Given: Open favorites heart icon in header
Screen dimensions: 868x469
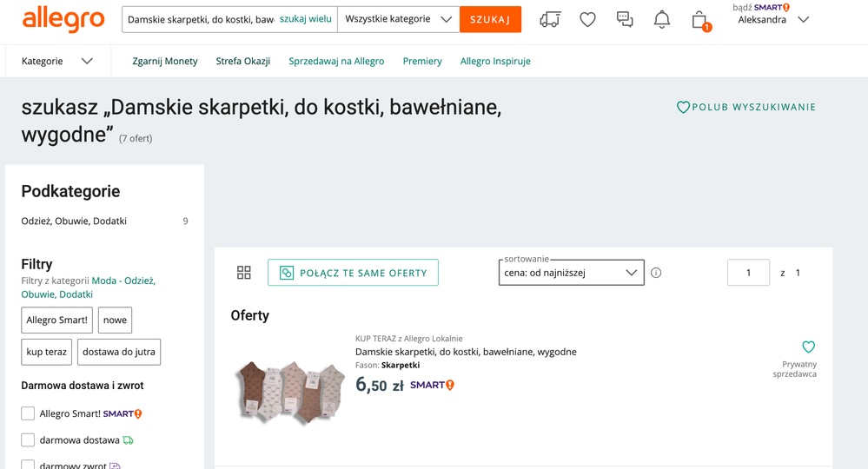Looking at the screenshot, I should tap(588, 19).
